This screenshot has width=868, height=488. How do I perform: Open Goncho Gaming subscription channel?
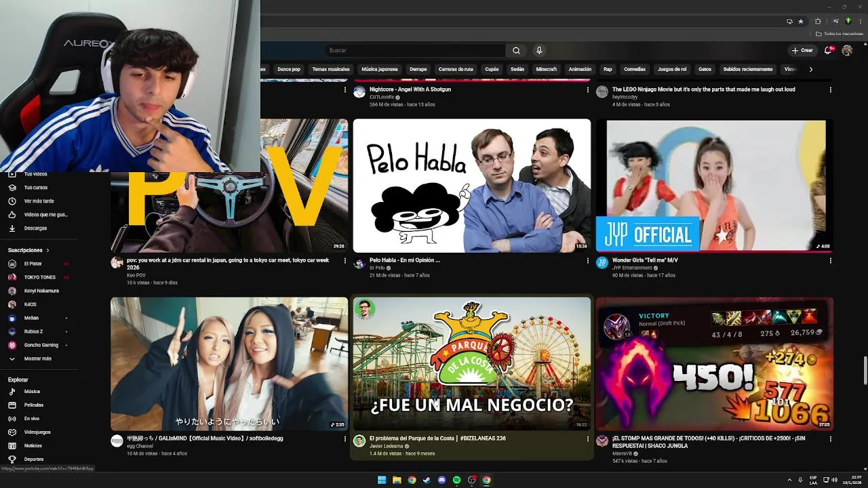click(39, 345)
